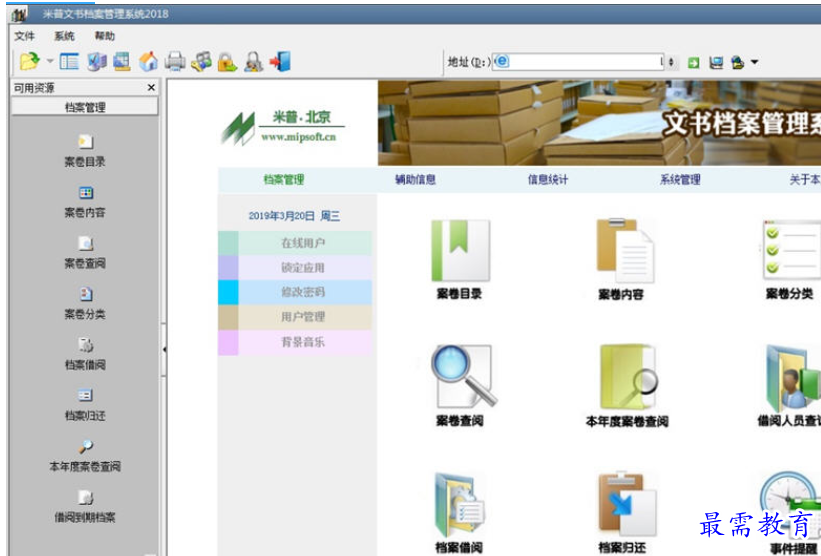Open 本年度案卷查阅 in the left sidebar

85,456
